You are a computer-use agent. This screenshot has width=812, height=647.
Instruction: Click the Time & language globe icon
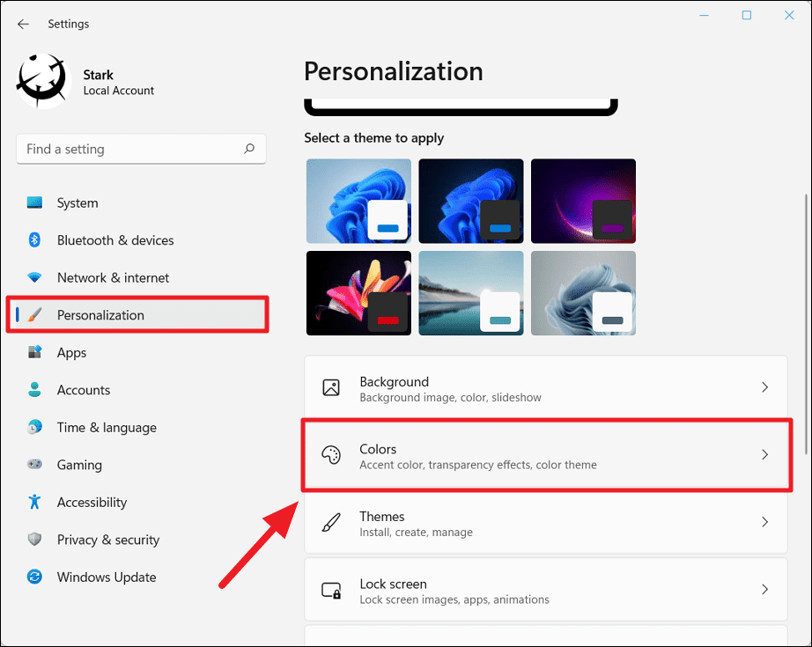pyautogui.click(x=34, y=427)
